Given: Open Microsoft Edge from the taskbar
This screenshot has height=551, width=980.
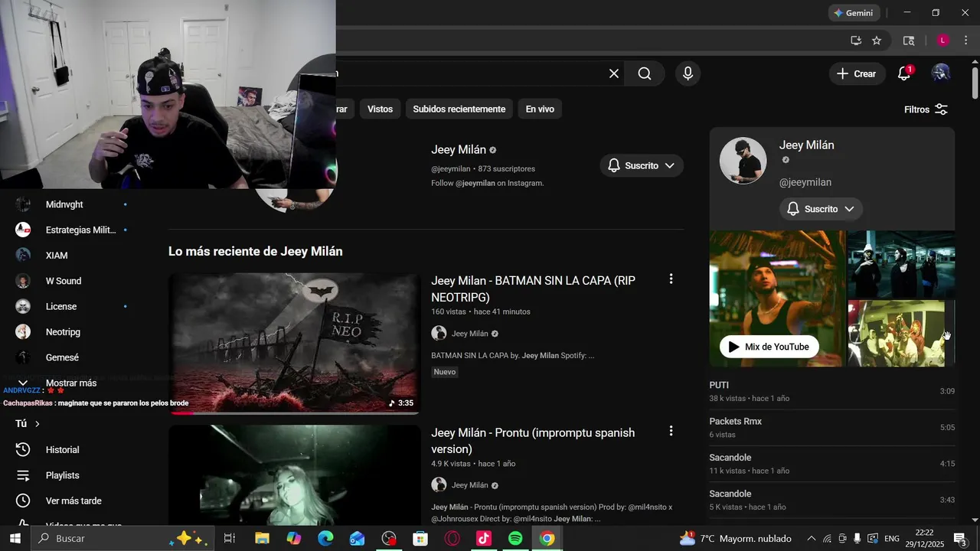Looking at the screenshot, I should [x=325, y=539].
